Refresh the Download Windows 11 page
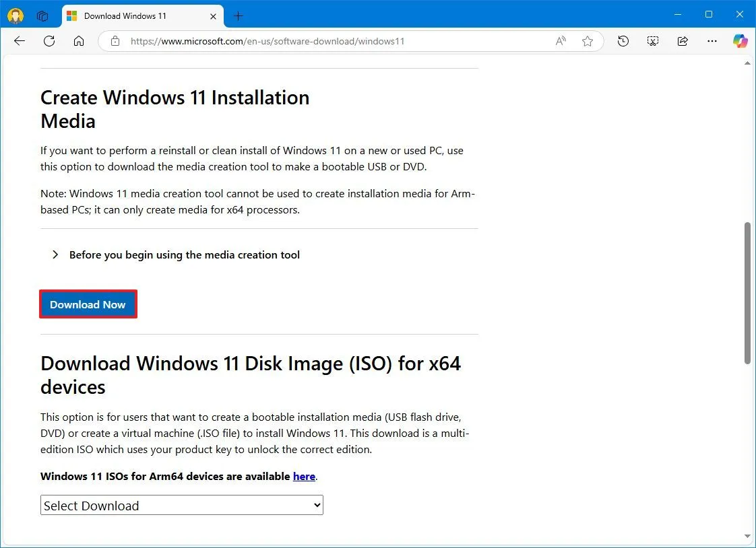Viewport: 756px width, 548px height. click(49, 41)
